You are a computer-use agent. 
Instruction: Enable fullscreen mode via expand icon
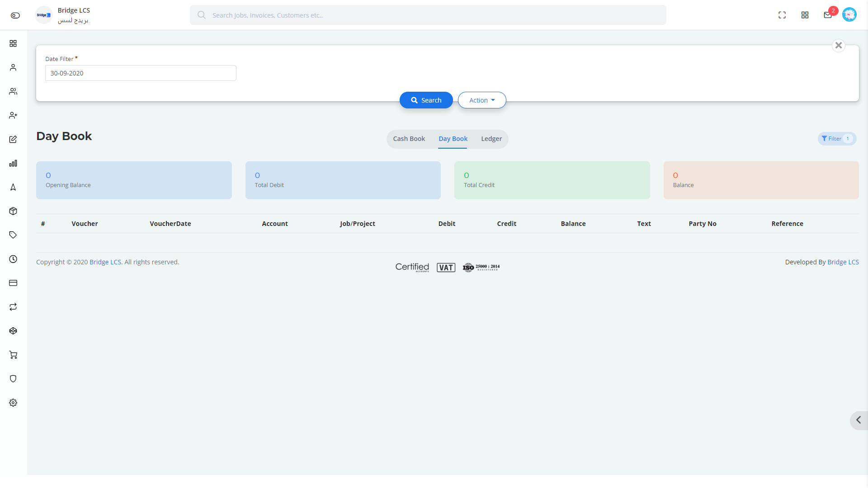782,14
